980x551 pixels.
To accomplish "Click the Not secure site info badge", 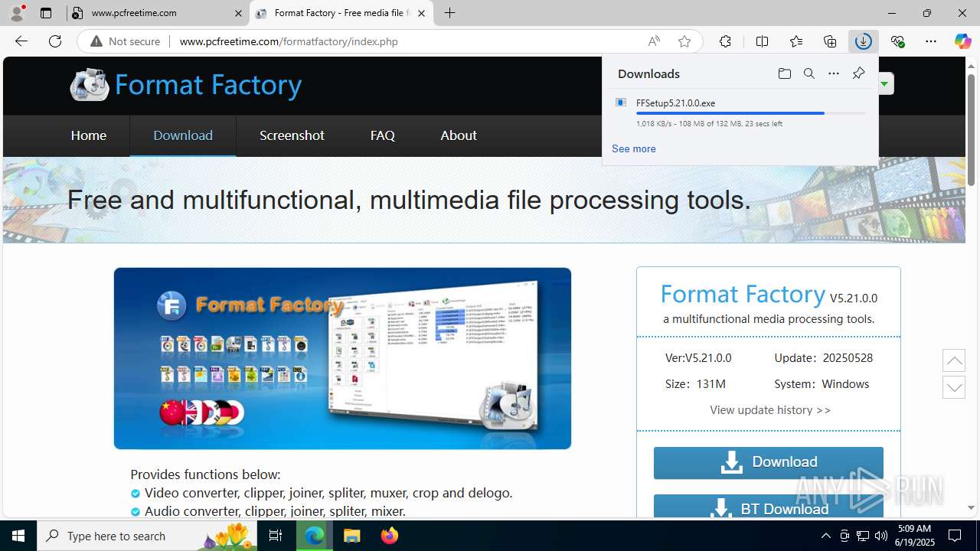I will (126, 41).
